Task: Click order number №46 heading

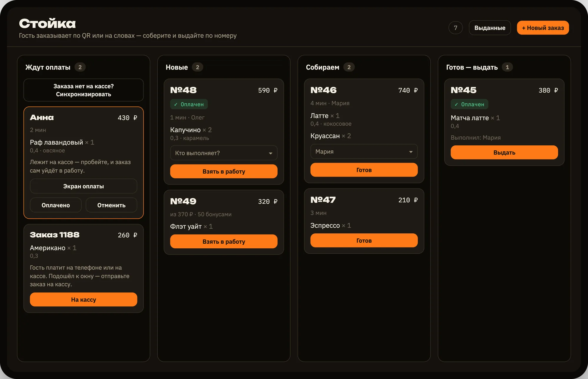Action: click(x=323, y=90)
